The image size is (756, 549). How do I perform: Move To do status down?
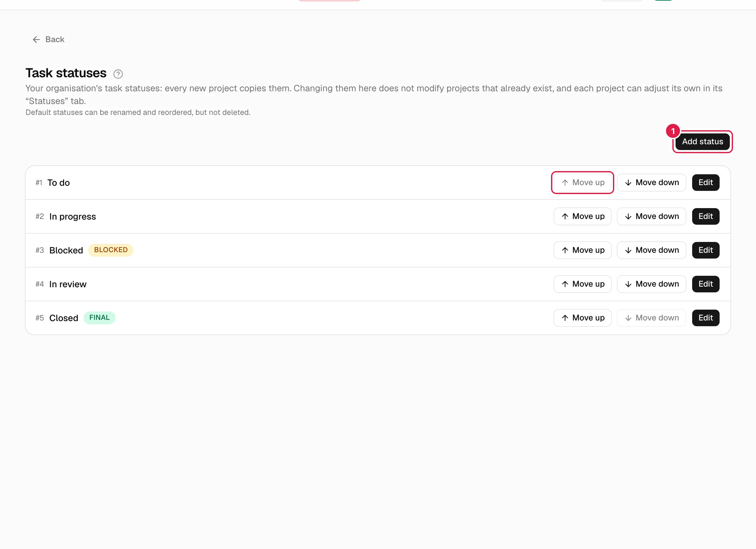pos(651,182)
